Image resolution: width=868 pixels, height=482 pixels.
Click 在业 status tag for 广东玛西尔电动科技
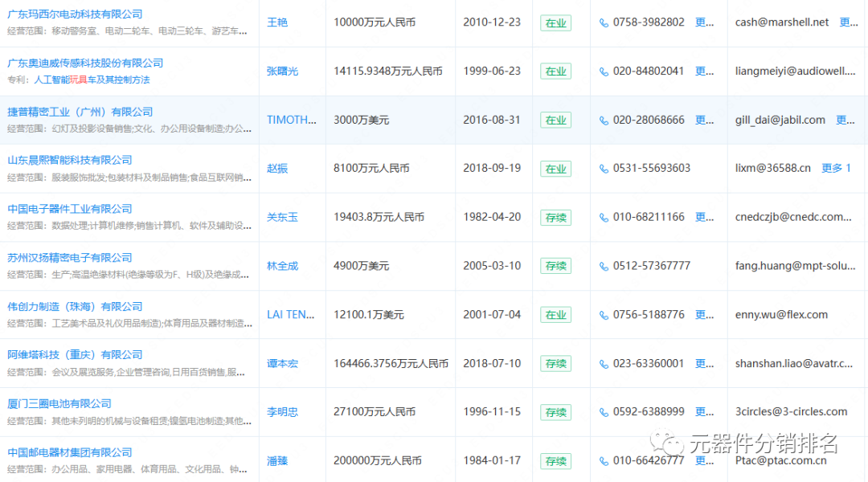[x=556, y=22]
